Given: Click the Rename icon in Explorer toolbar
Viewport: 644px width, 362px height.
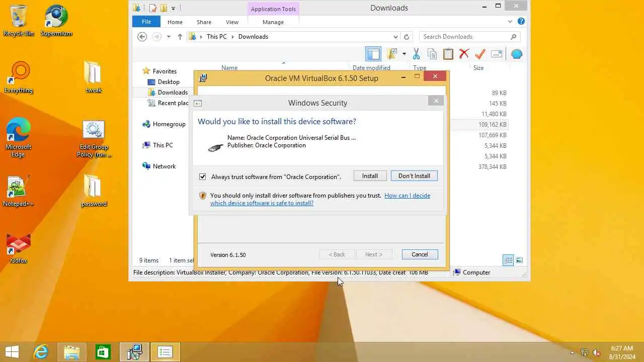Looking at the screenshot, I should click(497, 54).
